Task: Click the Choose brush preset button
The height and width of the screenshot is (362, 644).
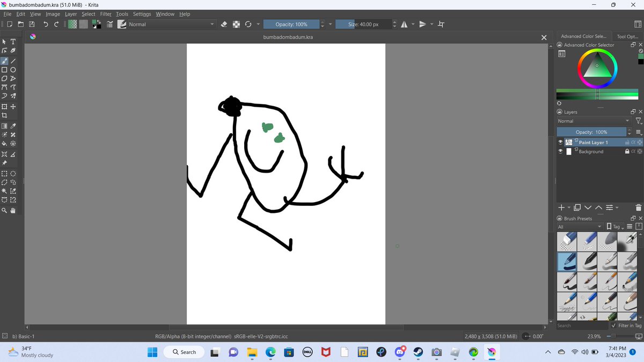Action: click(x=122, y=24)
